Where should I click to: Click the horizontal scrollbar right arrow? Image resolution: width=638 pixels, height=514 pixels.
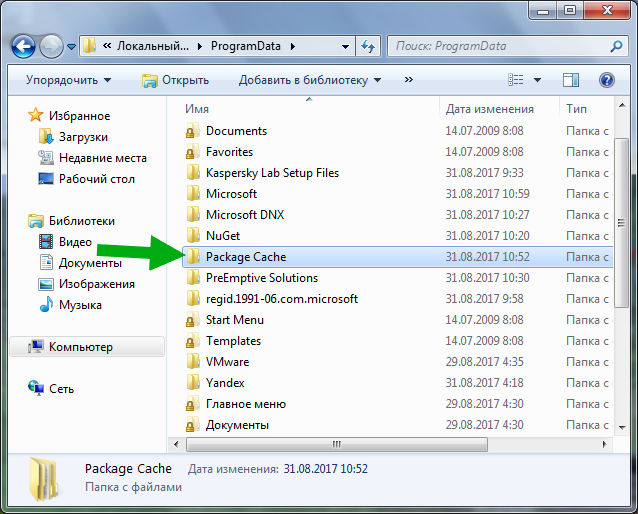click(605, 444)
